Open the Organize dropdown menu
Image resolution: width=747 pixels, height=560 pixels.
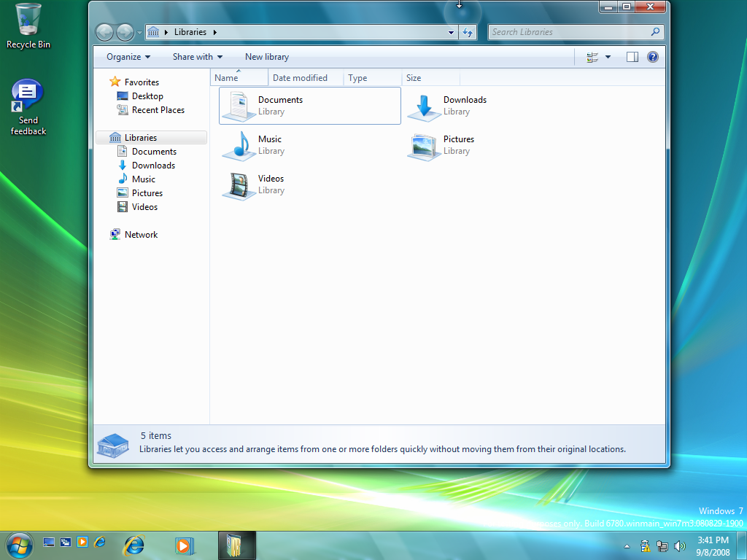pyautogui.click(x=128, y=57)
